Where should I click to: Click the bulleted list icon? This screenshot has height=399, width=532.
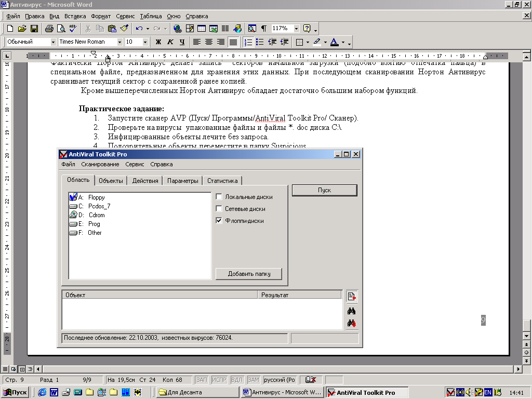coord(260,42)
